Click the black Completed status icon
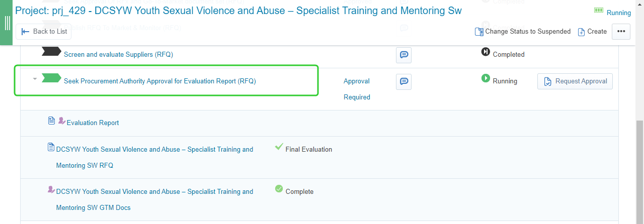Viewport: 644px width, 224px height. pos(486,52)
